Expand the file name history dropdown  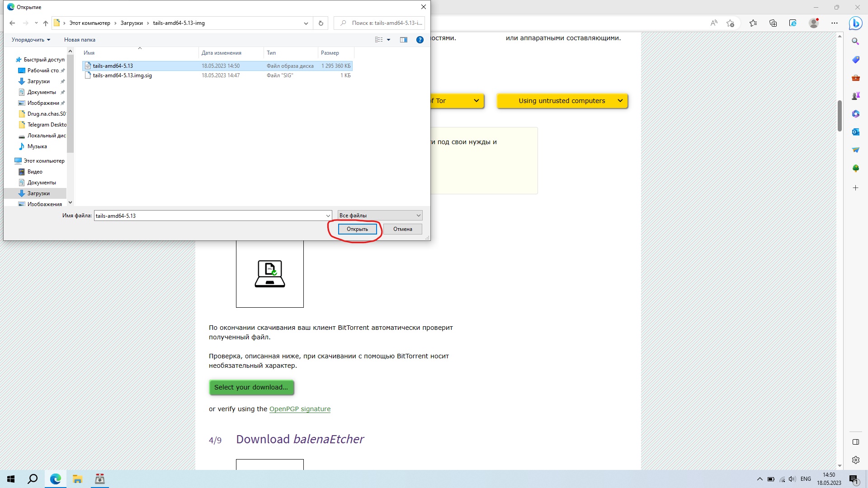328,216
